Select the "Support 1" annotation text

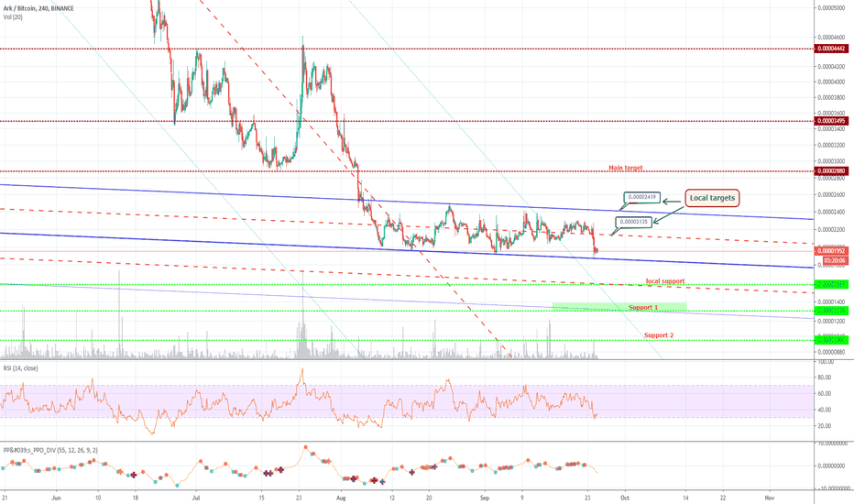(x=643, y=307)
